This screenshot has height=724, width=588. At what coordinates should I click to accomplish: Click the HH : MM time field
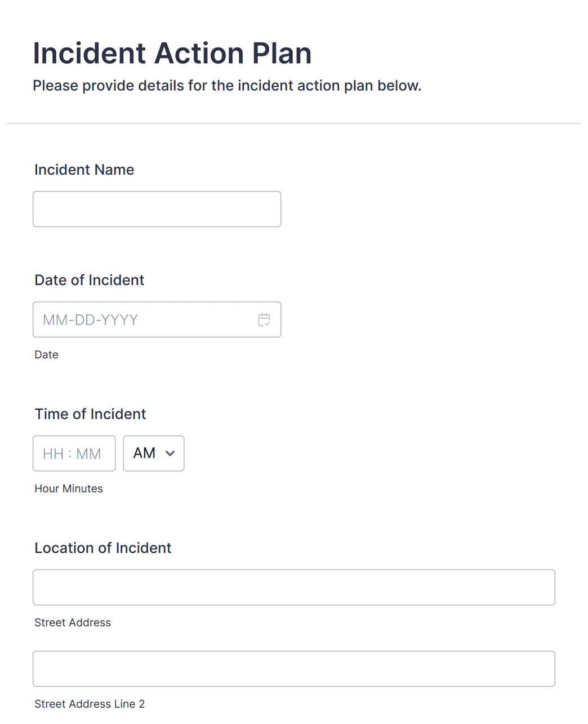[74, 454]
